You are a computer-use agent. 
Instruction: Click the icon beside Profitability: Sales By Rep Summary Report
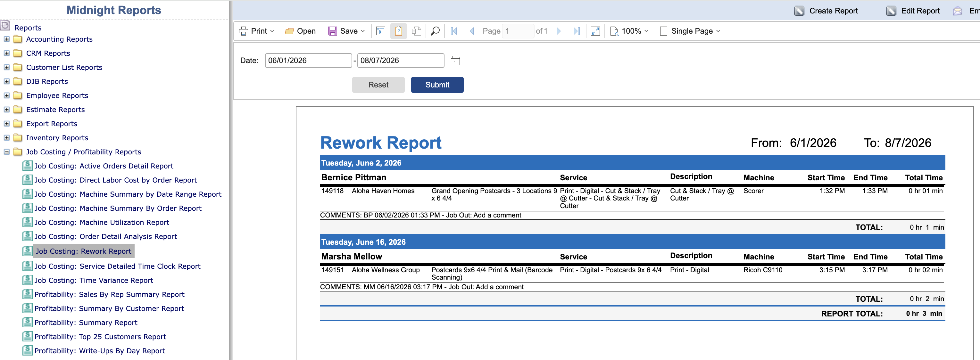(27, 294)
